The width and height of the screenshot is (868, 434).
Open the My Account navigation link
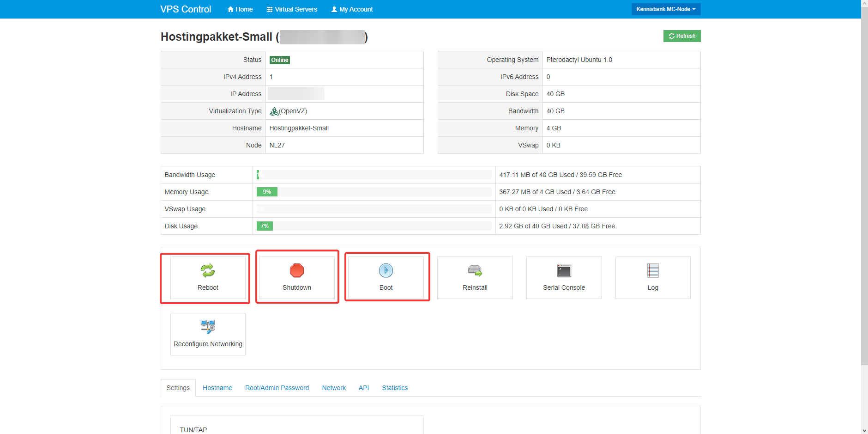coord(352,9)
